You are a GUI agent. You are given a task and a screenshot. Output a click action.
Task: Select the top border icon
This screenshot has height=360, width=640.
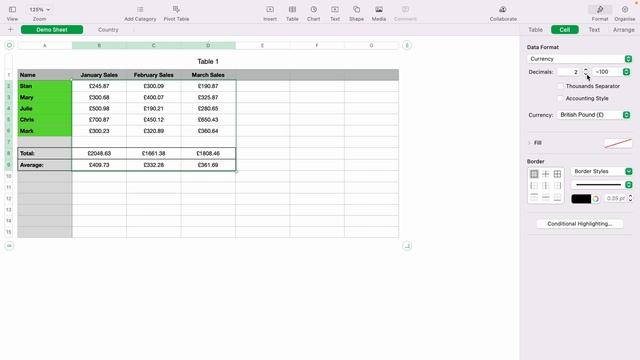coord(534,198)
